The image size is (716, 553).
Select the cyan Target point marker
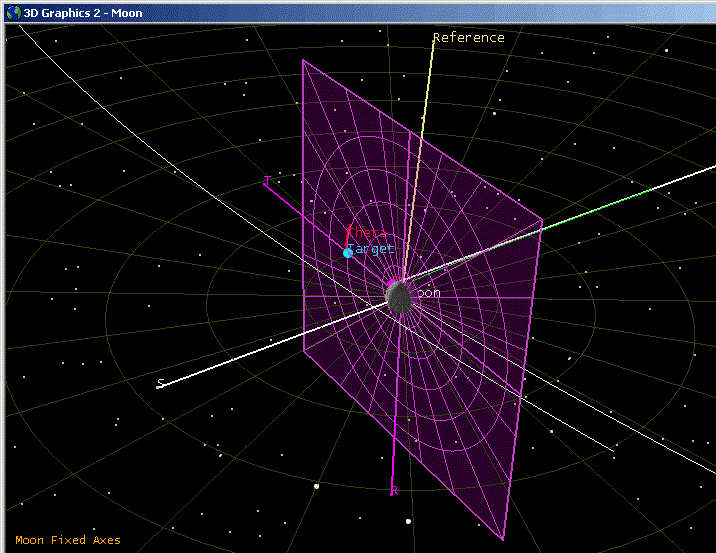(x=348, y=252)
